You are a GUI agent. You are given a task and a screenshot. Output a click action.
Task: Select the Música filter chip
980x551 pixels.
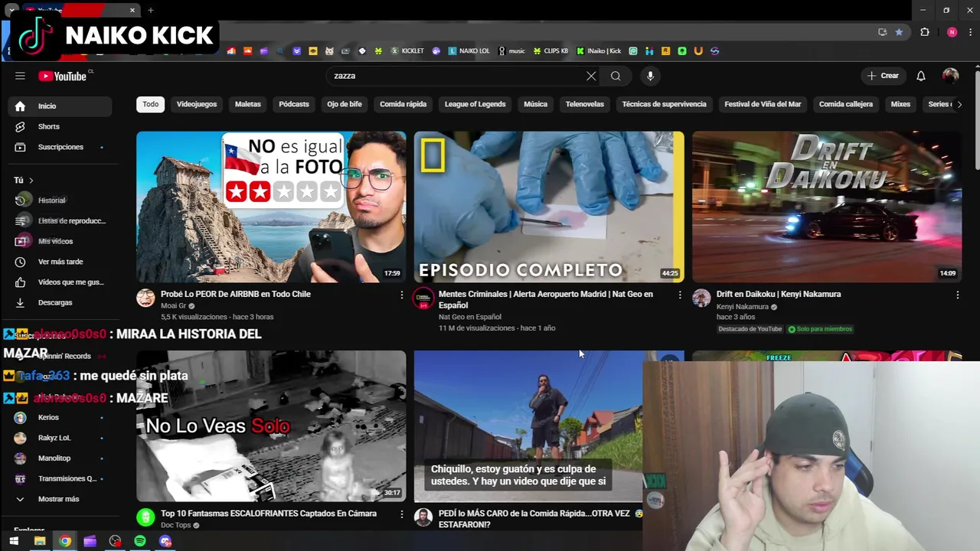[x=535, y=104]
